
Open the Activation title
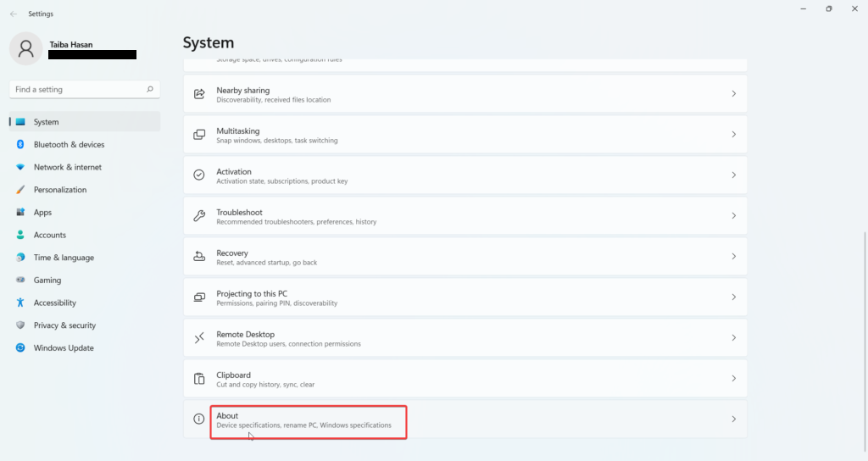[234, 171]
